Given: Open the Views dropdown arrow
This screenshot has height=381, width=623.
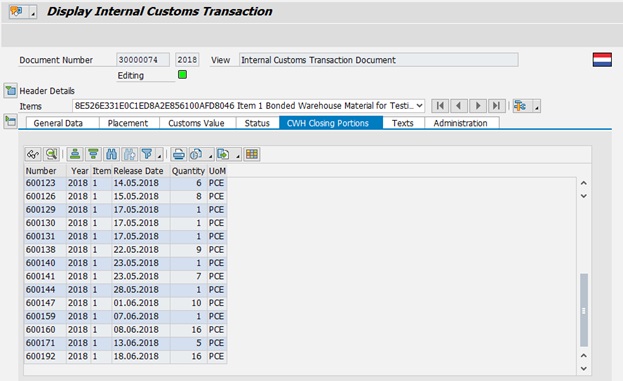Looking at the screenshot, I should (x=210, y=155).
